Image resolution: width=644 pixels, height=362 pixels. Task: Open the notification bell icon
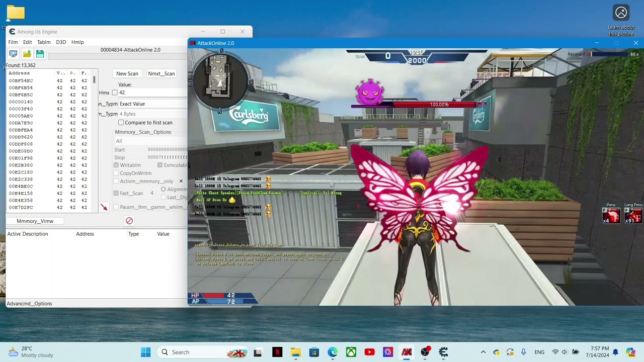pyautogui.click(x=615, y=352)
